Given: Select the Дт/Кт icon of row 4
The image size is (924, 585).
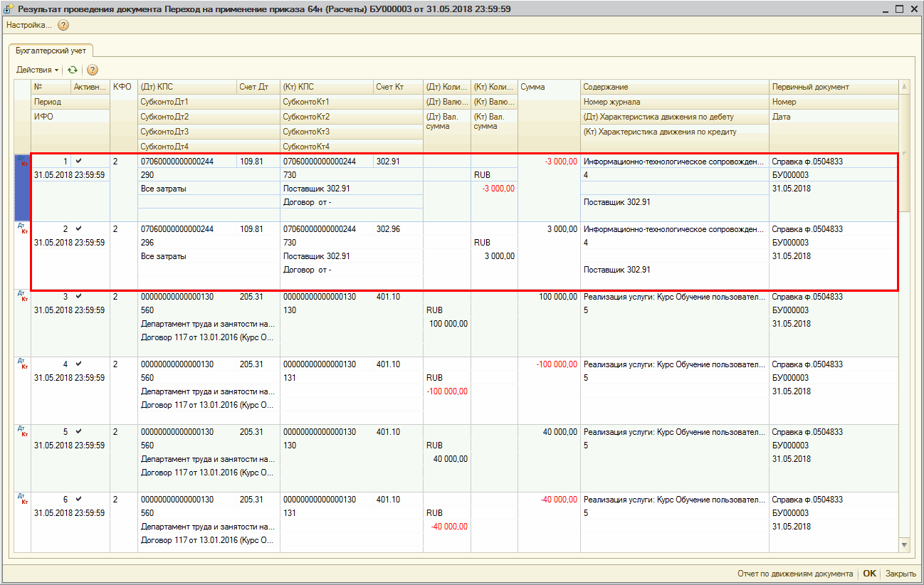Looking at the screenshot, I should 23,364.
